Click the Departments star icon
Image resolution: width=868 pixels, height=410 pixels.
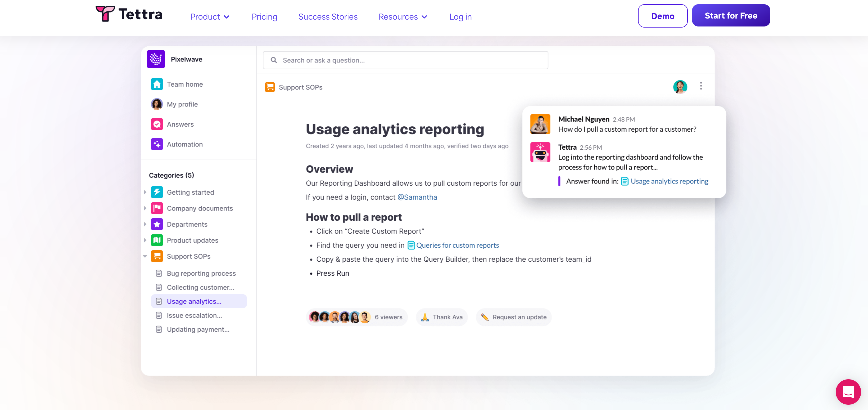(x=157, y=224)
